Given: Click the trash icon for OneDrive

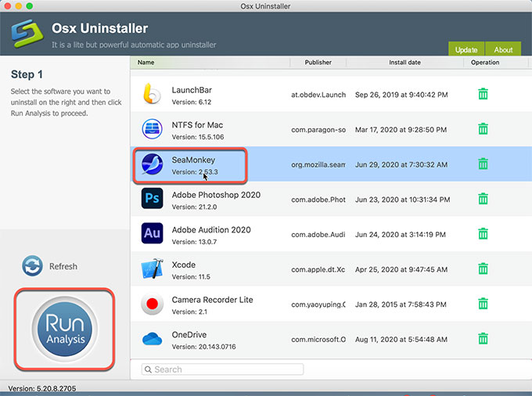Looking at the screenshot, I should [x=483, y=339].
